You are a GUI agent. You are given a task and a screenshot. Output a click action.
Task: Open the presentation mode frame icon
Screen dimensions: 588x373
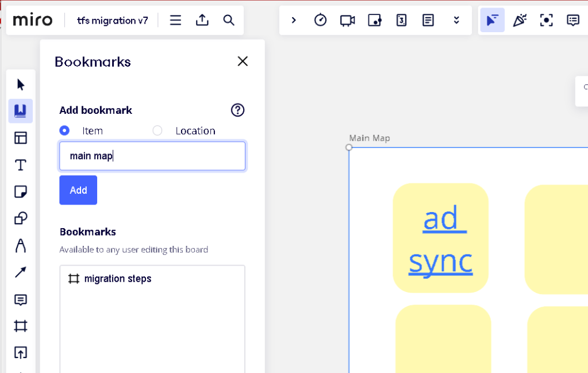(547, 20)
